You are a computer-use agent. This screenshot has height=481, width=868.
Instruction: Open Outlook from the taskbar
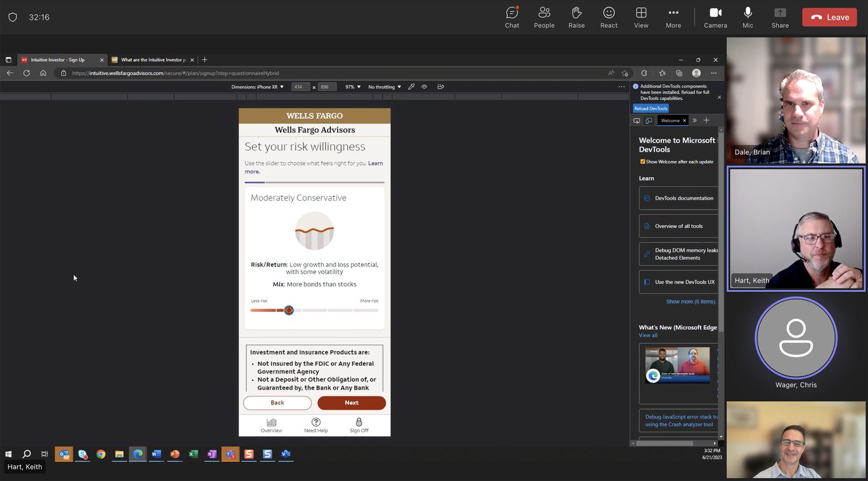click(x=64, y=454)
